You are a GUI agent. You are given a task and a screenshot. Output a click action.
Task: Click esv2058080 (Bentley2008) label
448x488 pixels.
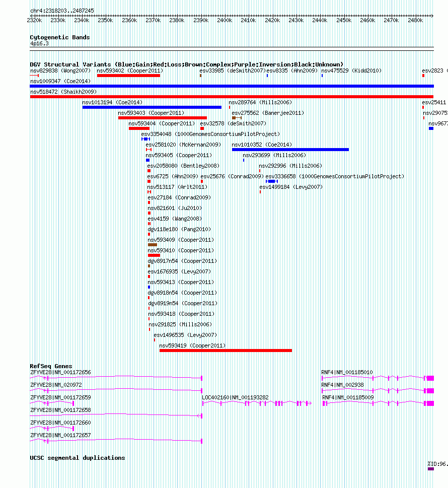click(x=183, y=166)
